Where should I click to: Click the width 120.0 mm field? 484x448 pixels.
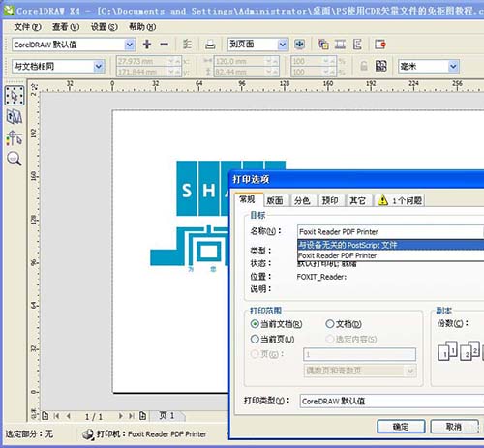[x=246, y=61]
